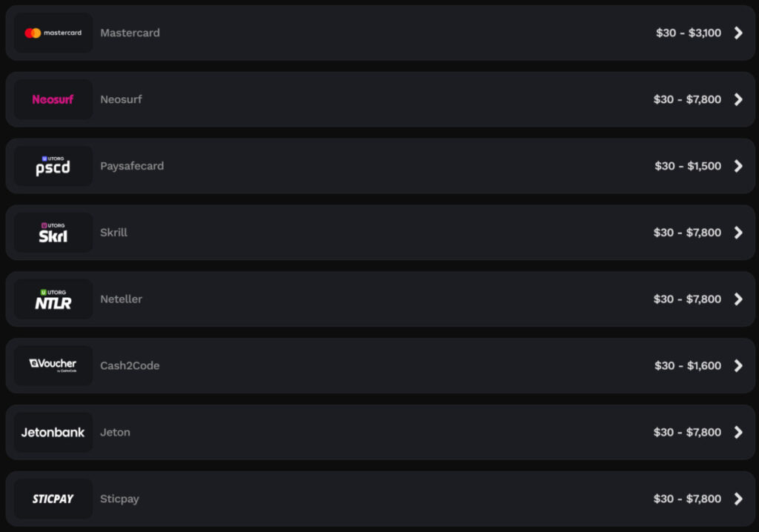Select the eVoucher Cash2Code logo
759x532 pixels.
(x=53, y=365)
